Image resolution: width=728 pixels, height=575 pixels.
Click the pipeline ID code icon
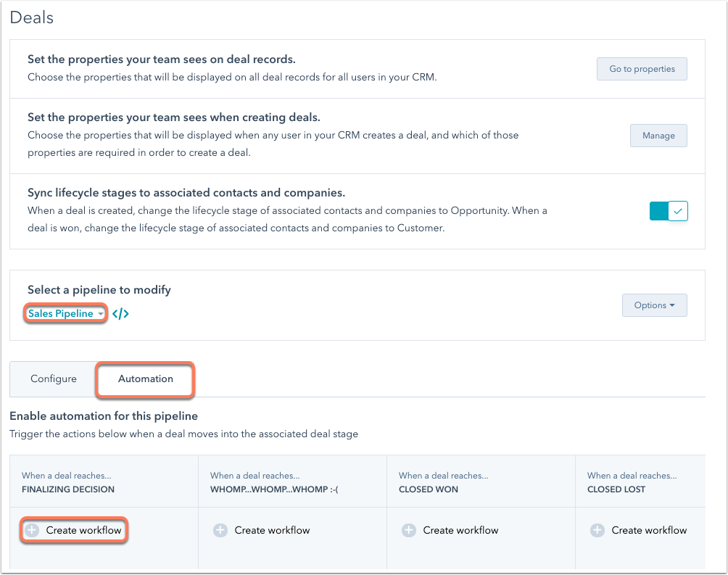[x=120, y=314]
